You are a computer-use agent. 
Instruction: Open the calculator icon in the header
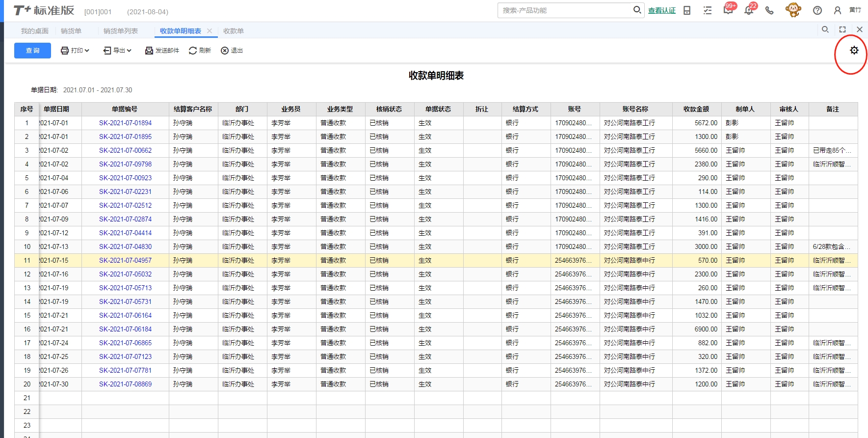(687, 10)
